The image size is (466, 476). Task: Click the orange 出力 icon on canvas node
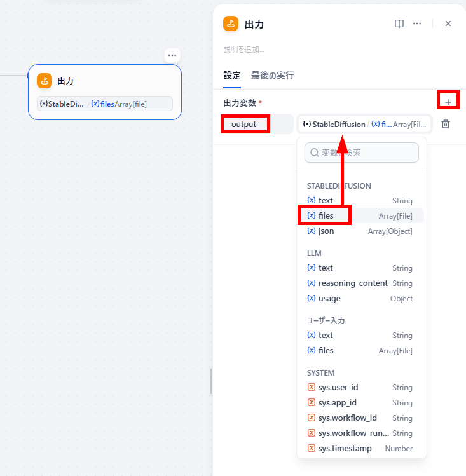tap(45, 81)
